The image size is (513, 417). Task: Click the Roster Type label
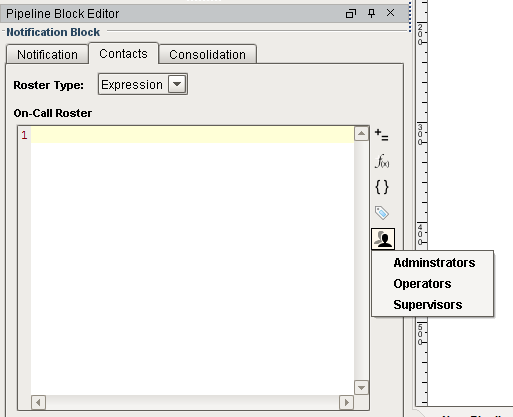click(x=48, y=85)
